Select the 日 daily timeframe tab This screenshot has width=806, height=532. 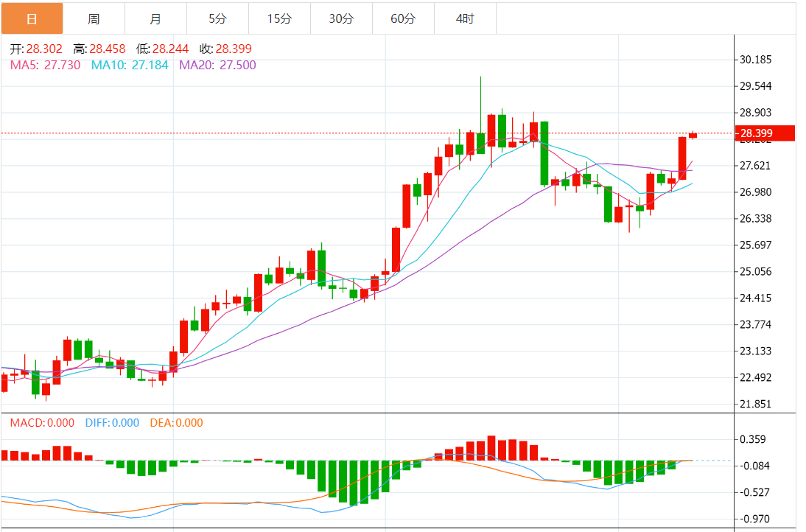32,18
